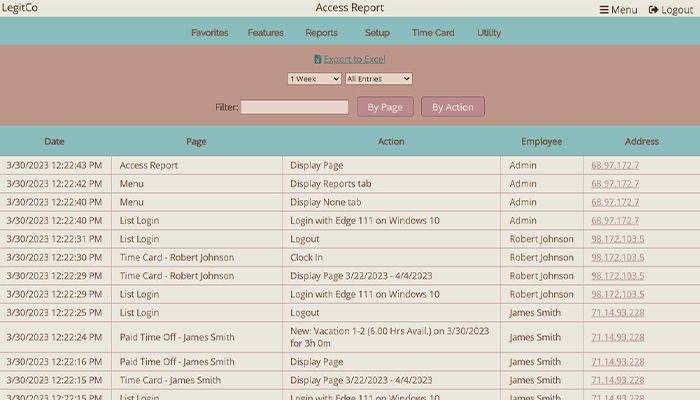Open the Features menu
Image resolution: width=700 pixels, height=400 pixels.
pyautogui.click(x=266, y=33)
